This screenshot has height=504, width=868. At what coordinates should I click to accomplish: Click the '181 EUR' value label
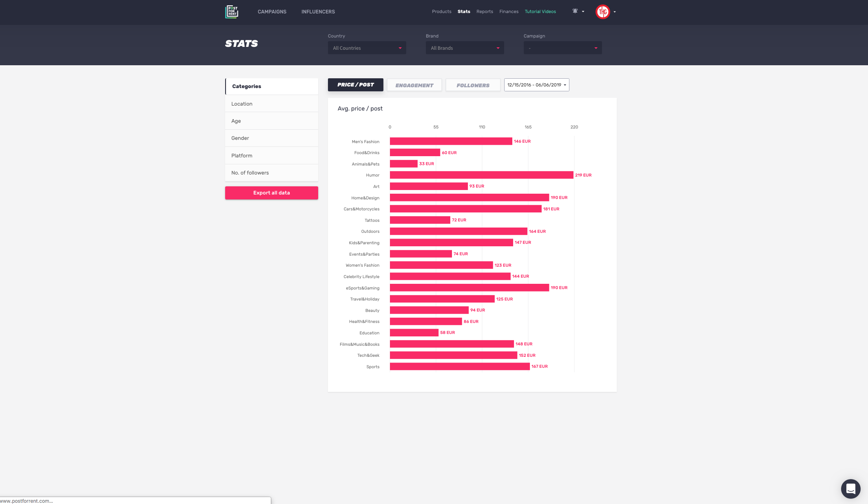[x=551, y=209]
